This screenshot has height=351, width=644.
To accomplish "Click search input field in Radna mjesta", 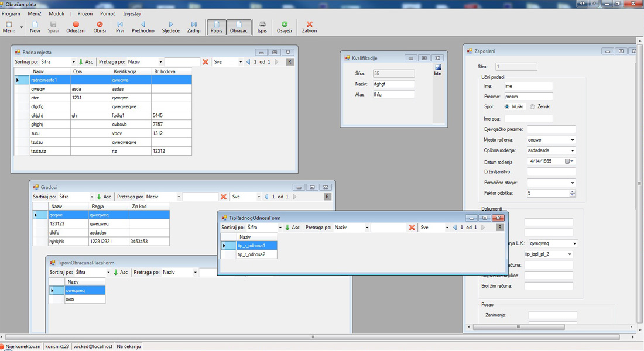I will click(182, 61).
